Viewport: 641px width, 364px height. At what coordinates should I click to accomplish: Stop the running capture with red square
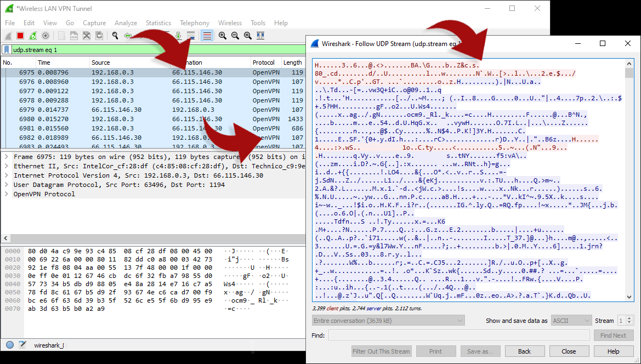click(20, 36)
